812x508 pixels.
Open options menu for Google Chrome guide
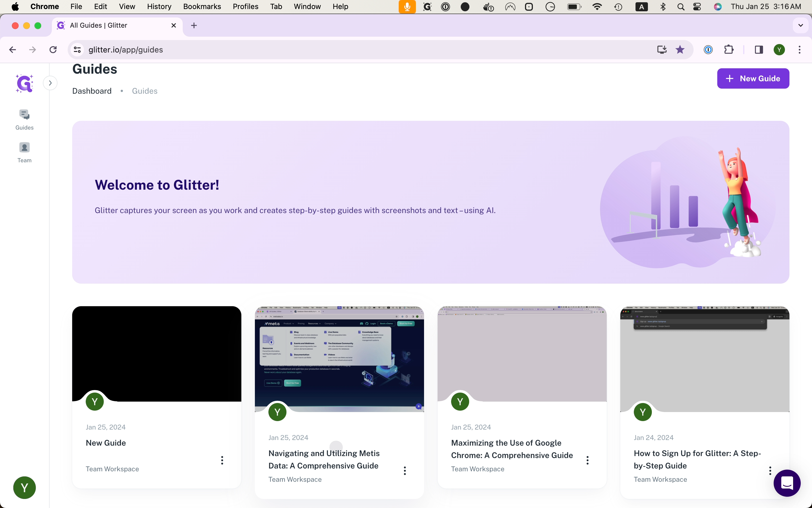(x=588, y=460)
